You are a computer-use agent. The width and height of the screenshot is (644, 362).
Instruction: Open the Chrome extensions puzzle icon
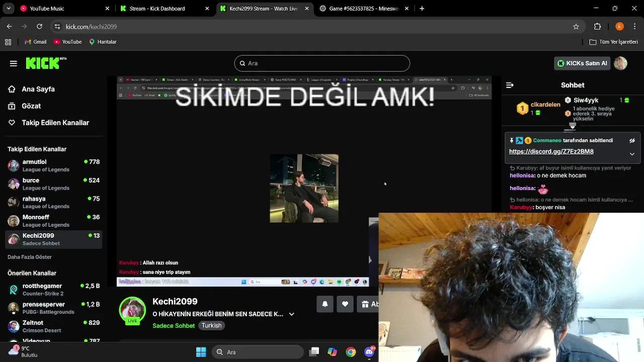(598, 27)
